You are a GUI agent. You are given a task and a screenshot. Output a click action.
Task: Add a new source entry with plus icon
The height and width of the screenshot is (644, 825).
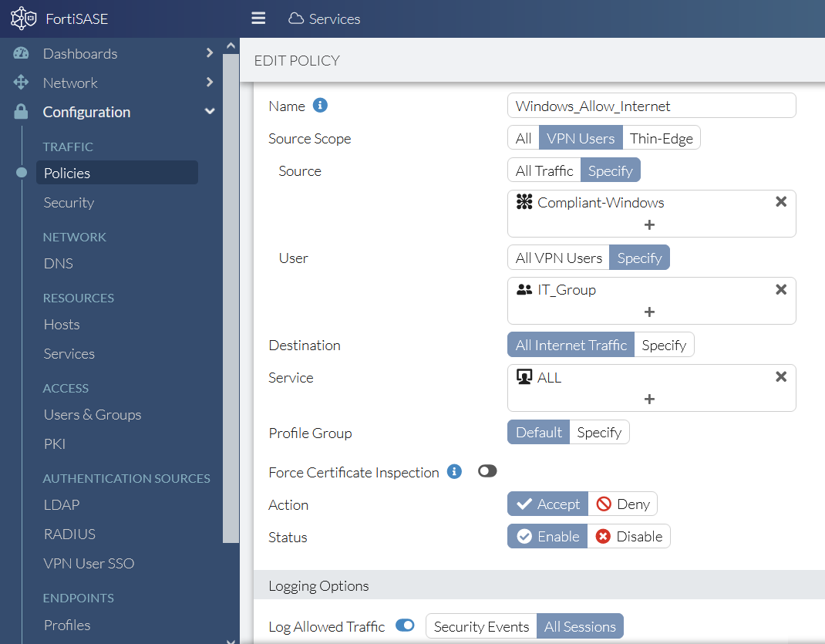(x=649, y=225)
